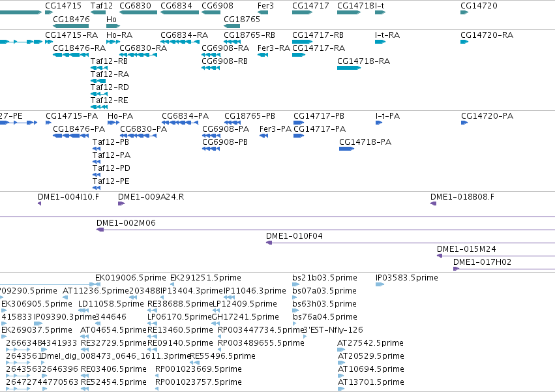
Task: Select BAC clone DME1-002M06
Action: [126, 223]
